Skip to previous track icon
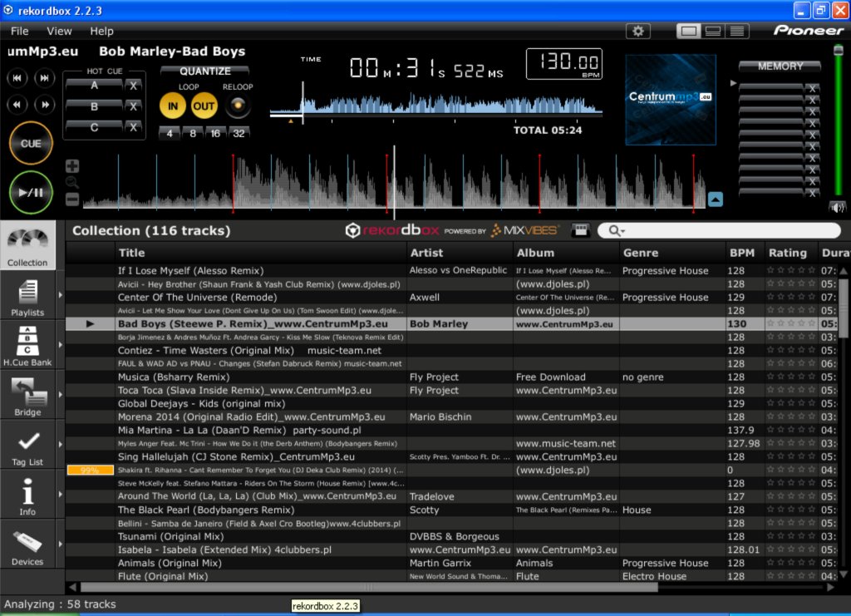Viewport: 851px width, 616px height. point(17,78)
